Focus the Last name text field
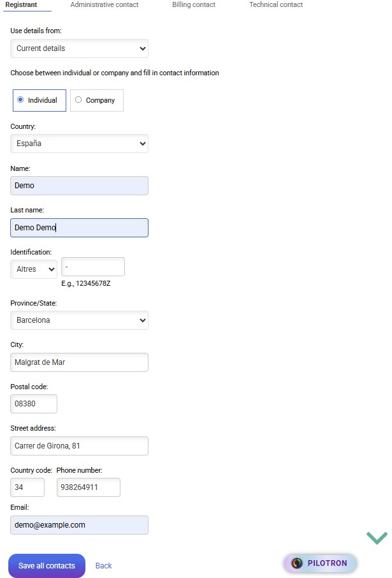 point(79,228)
